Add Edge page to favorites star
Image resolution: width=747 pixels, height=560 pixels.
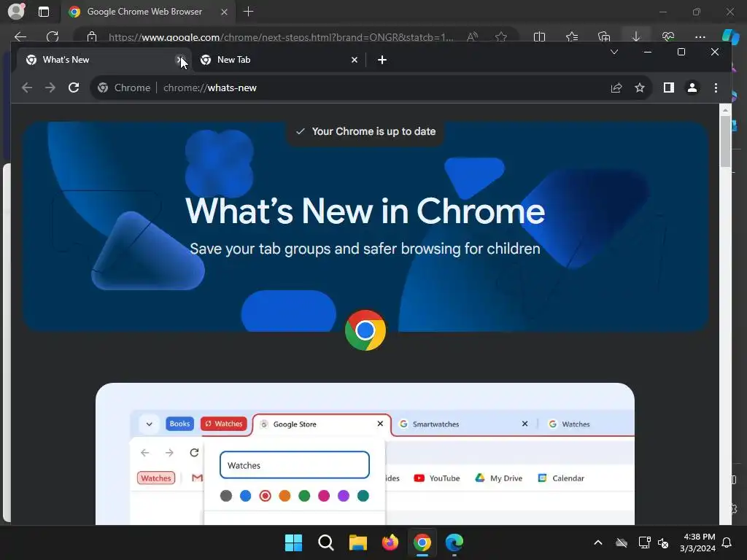coord(500,36)
